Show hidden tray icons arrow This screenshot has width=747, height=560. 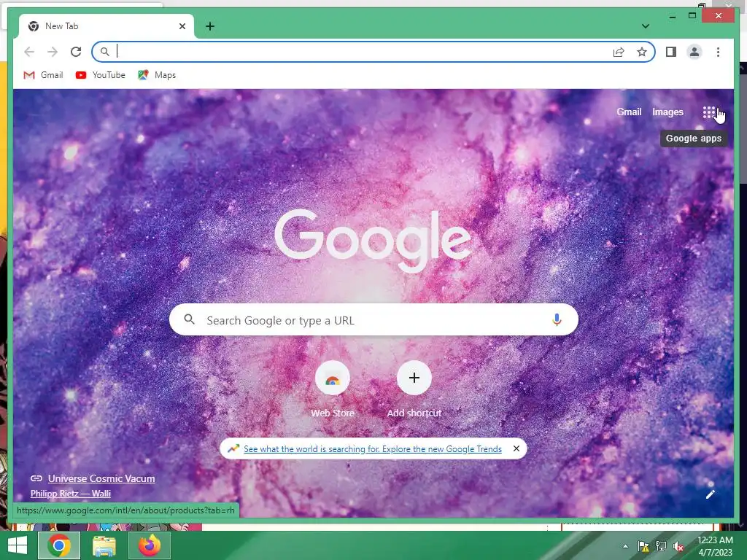tap(625, 546)
